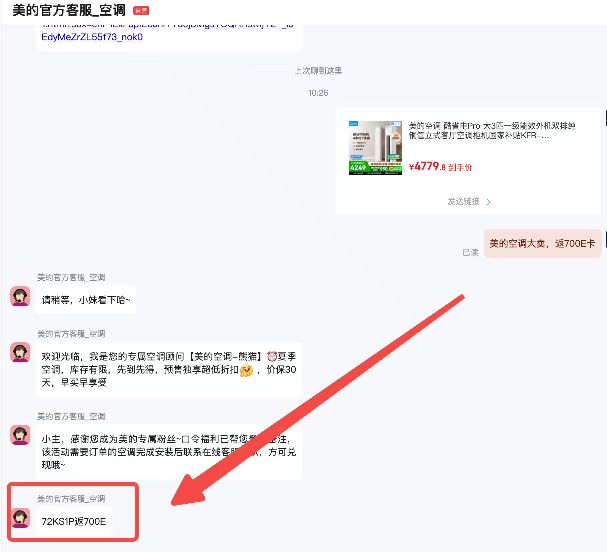Click the product title 美的空调 酷省电Pro
The height and width of the screenshot is (552, 607).
pyautogui.click(x=492, y=130)
